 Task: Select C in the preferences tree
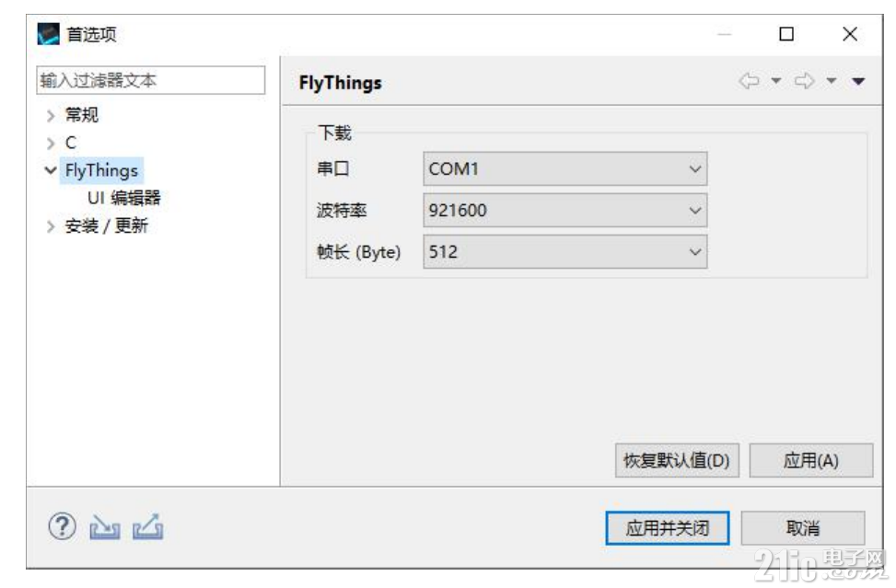tap(71, 143)
